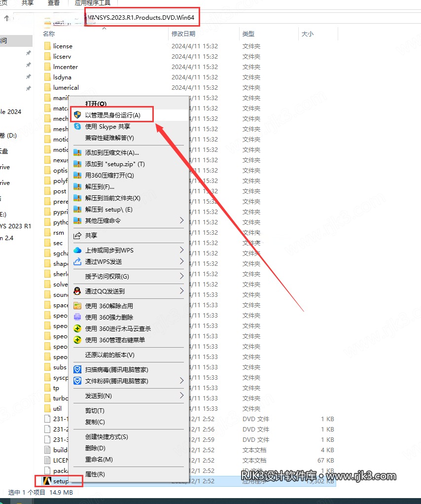
Task: Click the shredder icon beside 使用 360强力删除
Action: tap(77, 317)
